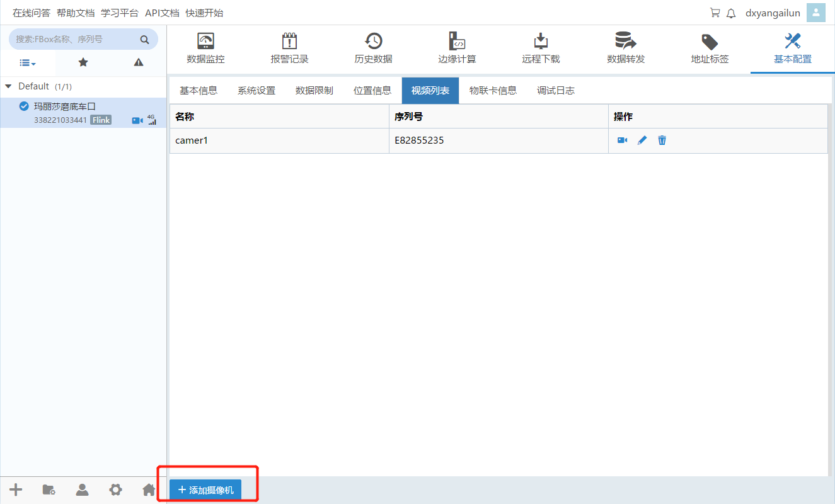Open the 报警记录 alarm records section
835x504 pixels.
click(289, 49)
